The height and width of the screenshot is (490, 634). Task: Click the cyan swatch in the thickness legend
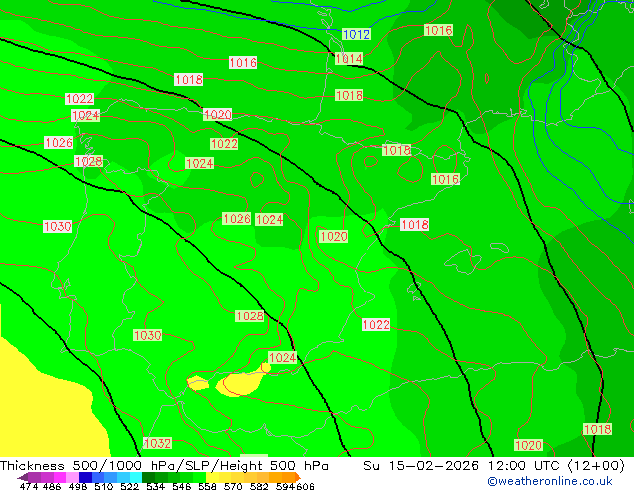click(136, 477)
